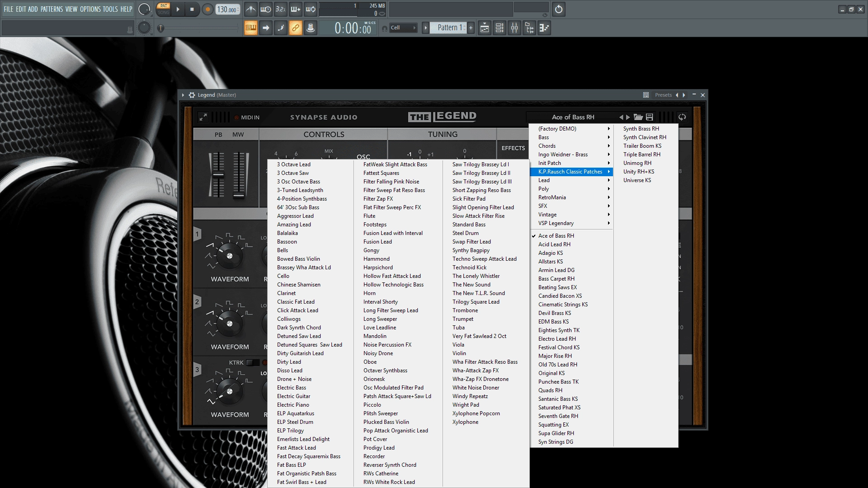868x488 pixels.
Task: Expand the Chords preset category
Action: pyautogui.click(x=571, y=146)
